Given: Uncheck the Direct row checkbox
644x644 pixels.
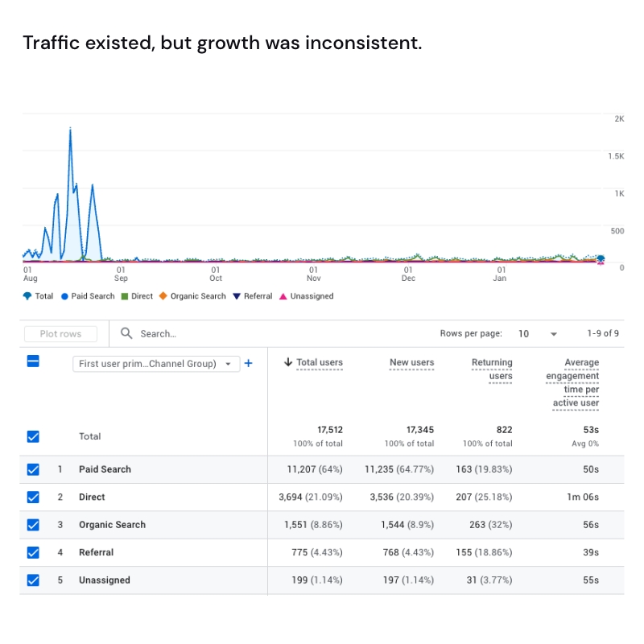Looking at the screenshot, I should [x=32, y=497].
